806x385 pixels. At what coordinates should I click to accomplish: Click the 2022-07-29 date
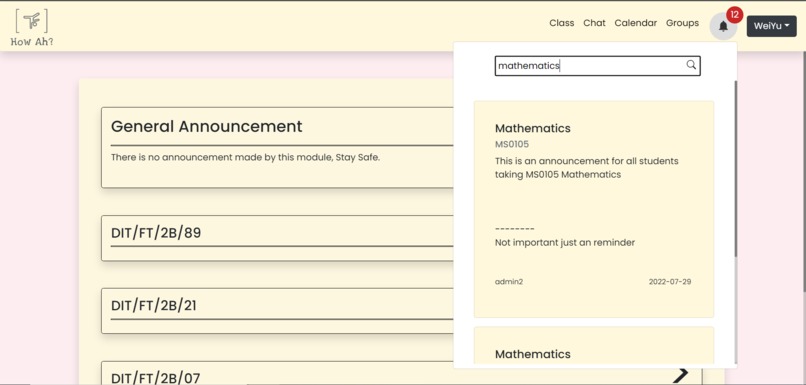[670, 282]
